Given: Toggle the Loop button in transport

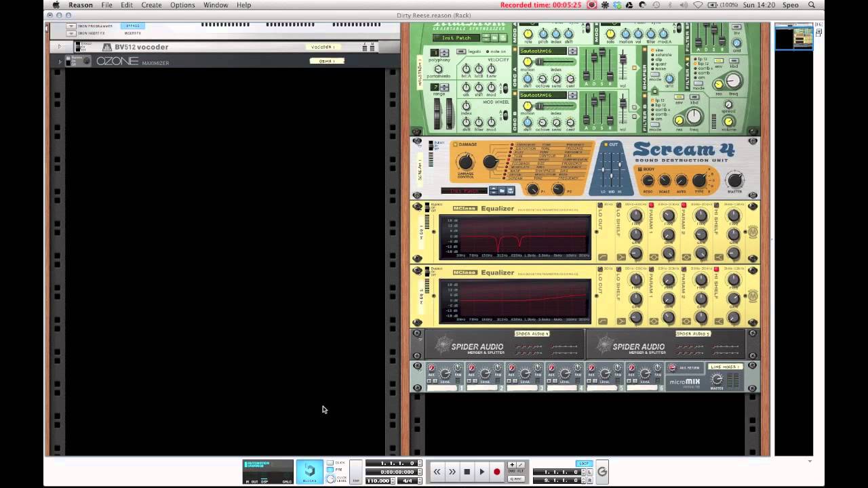Looking at the screenshot, I should pyautogui.click(x=583, y=464).
